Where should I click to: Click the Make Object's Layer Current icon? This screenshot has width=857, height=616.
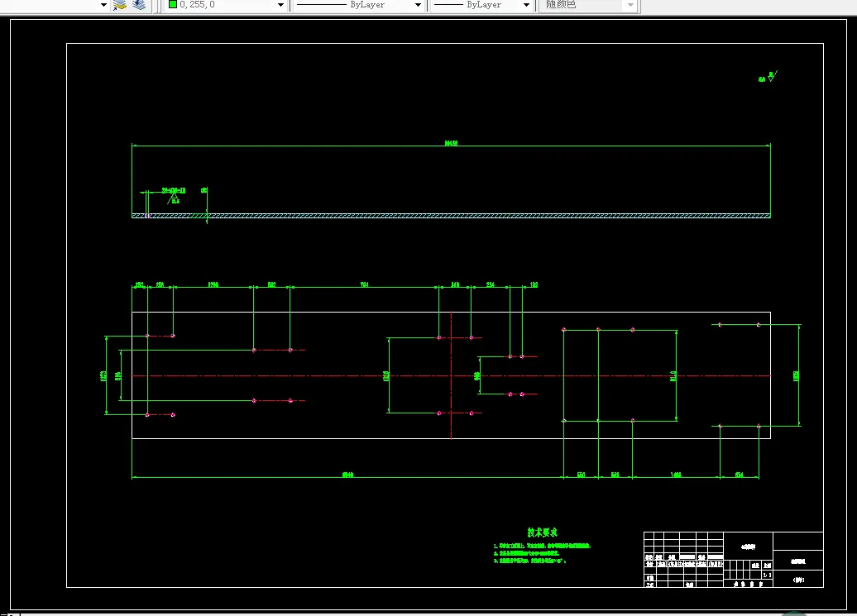(120, 5)
